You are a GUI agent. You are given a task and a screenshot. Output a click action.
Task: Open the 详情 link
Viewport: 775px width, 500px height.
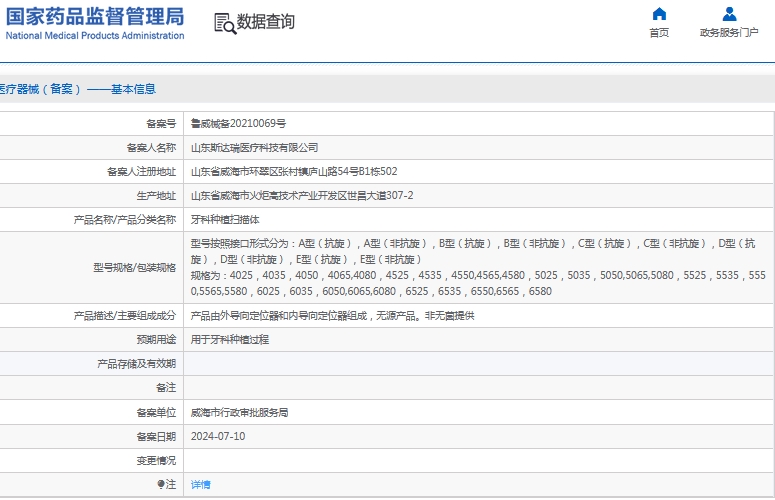click(x=200, y=485)
